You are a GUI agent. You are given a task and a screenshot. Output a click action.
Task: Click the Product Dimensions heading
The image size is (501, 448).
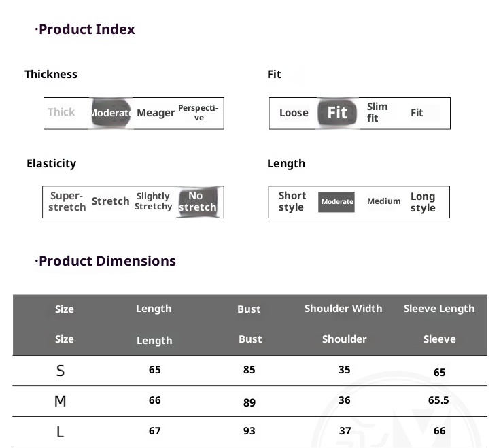pos(107,261)
